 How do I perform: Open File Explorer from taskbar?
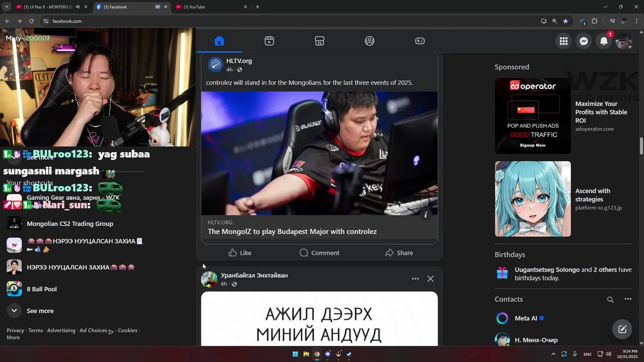point(306,354)
